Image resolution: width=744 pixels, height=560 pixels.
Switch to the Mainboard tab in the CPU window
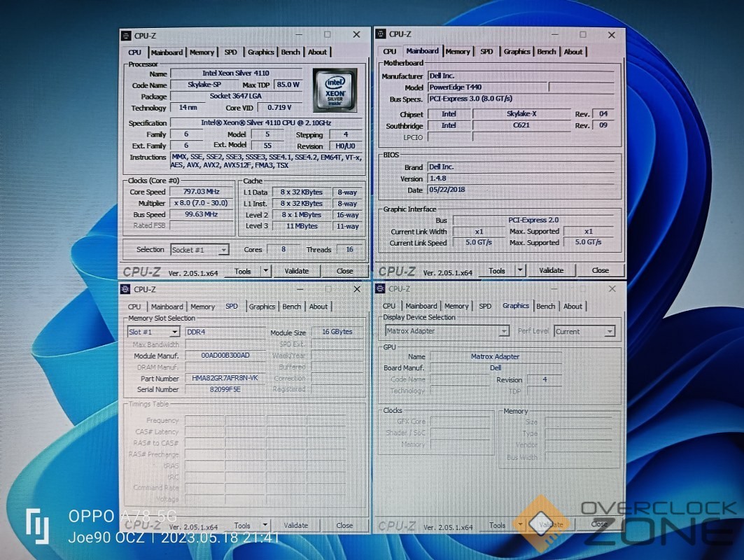pyautogui.click(x=167, y=52)
